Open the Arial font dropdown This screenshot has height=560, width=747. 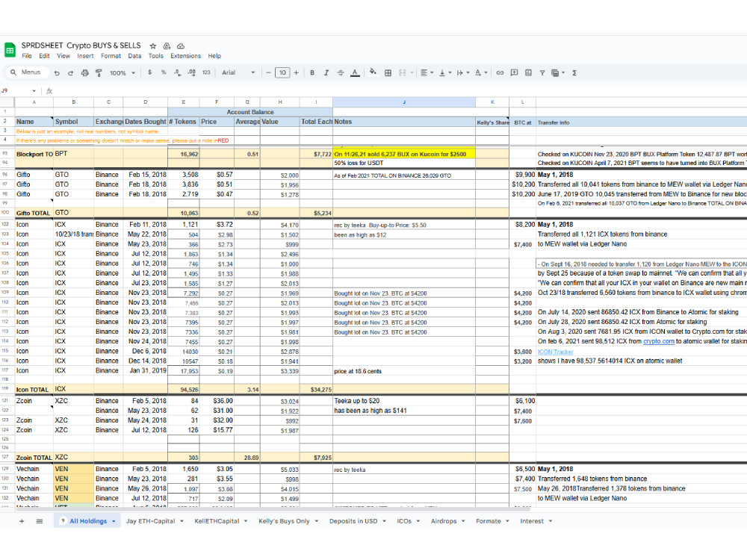point(238,72)
